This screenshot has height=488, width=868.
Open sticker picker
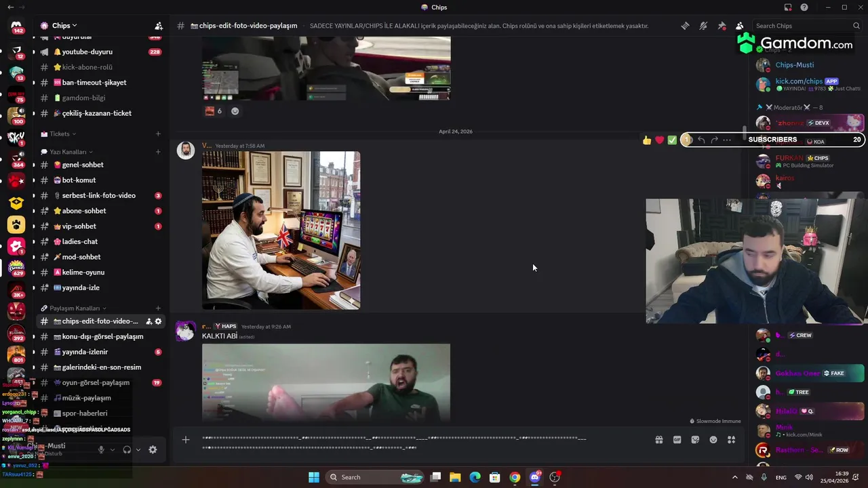coord(695,440)
